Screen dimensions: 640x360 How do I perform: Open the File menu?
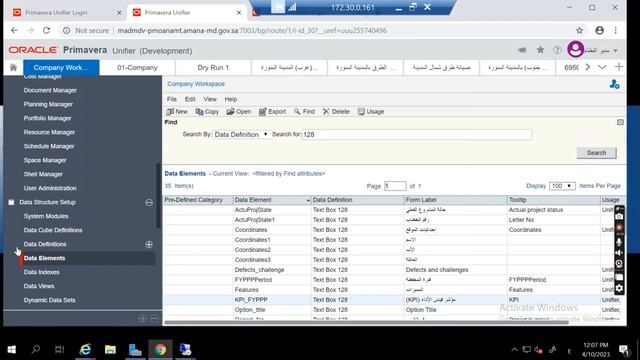(171, 99)
